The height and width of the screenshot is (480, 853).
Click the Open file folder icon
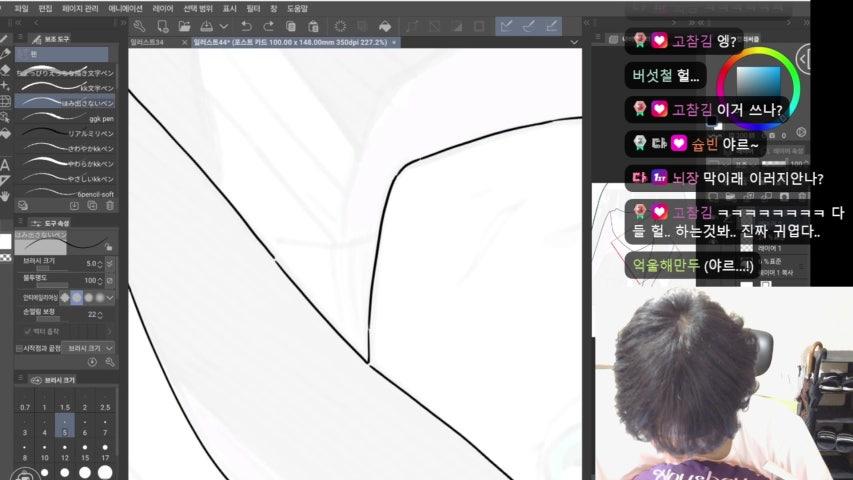pos(184,26)
